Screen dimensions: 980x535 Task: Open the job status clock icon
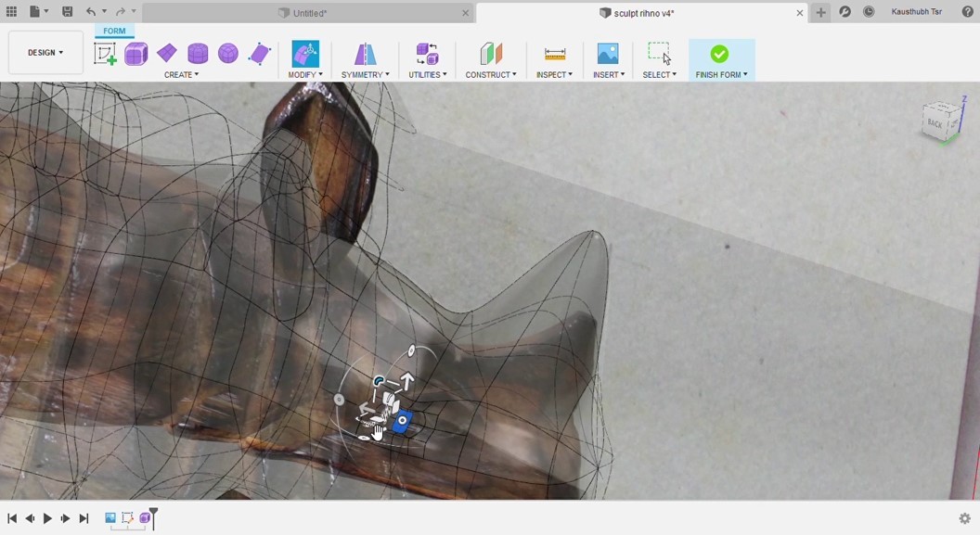pyautogui.click(x=869, y=12)
